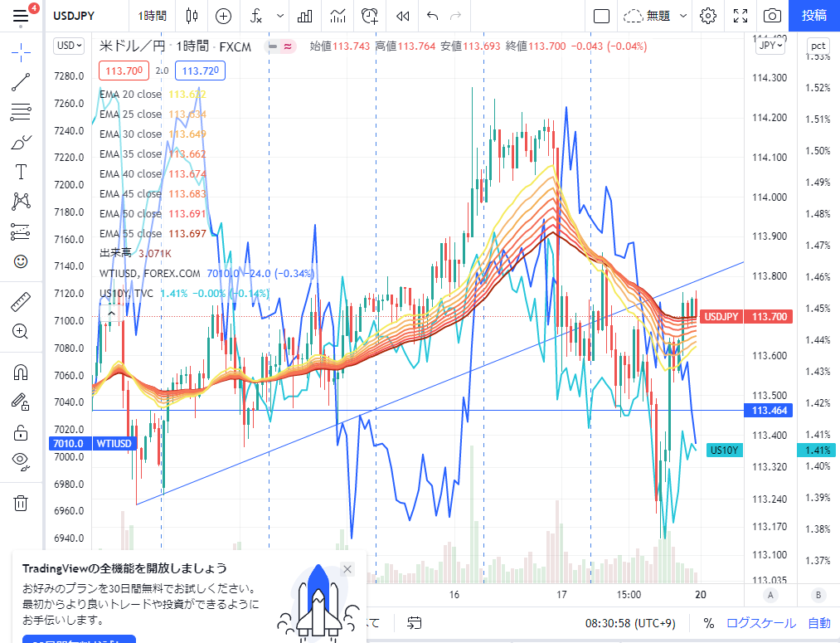Open the pct scale label dropdown

[818, 46]
